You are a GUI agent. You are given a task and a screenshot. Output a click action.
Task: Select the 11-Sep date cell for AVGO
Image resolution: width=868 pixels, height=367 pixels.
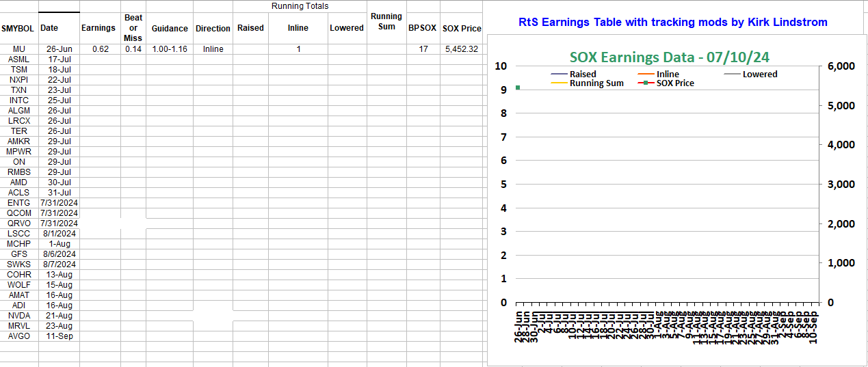[60, 336]
